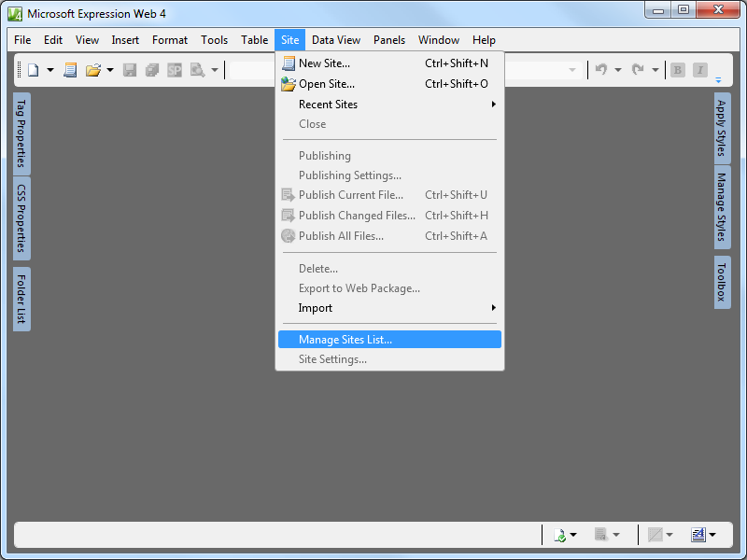747x560 pixels.
Task: Toggle Bold formatting button
Action: (x=678, y=70)
